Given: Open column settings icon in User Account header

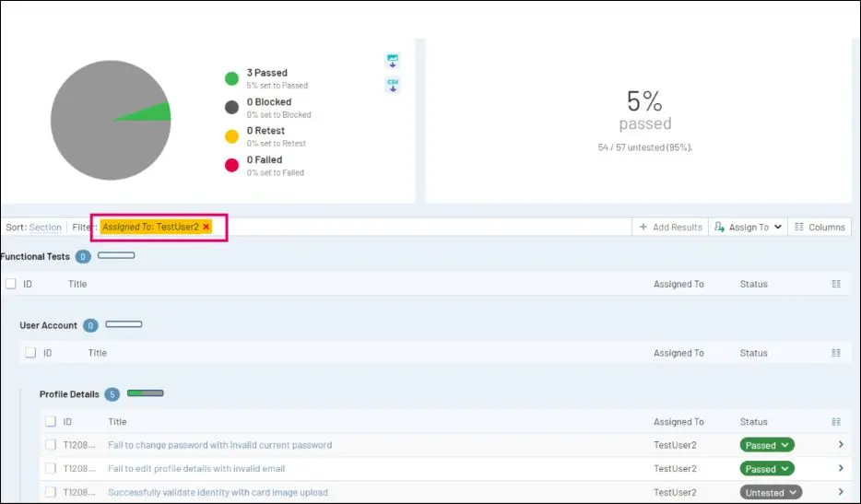Looking at the screenshot, I should [x=836, y=353].
